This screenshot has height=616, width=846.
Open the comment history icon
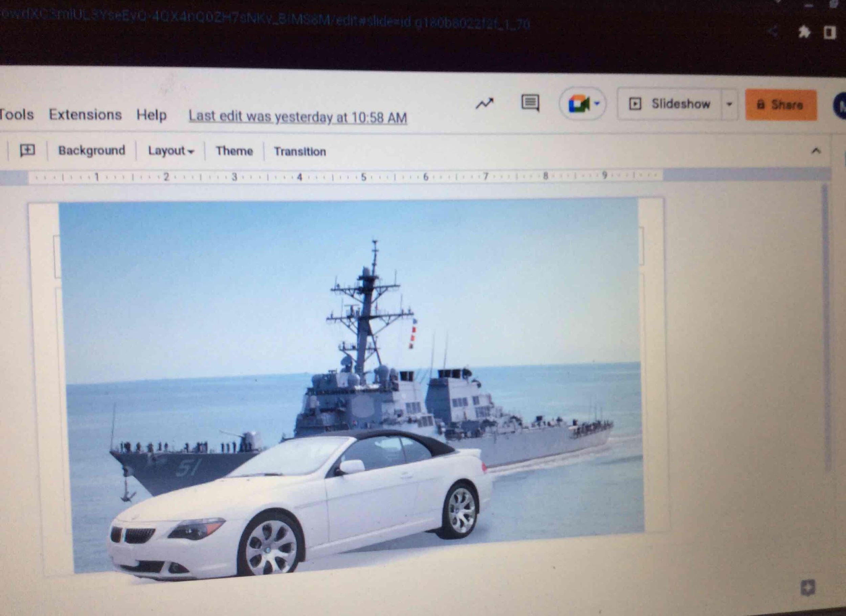pos(530,103)
